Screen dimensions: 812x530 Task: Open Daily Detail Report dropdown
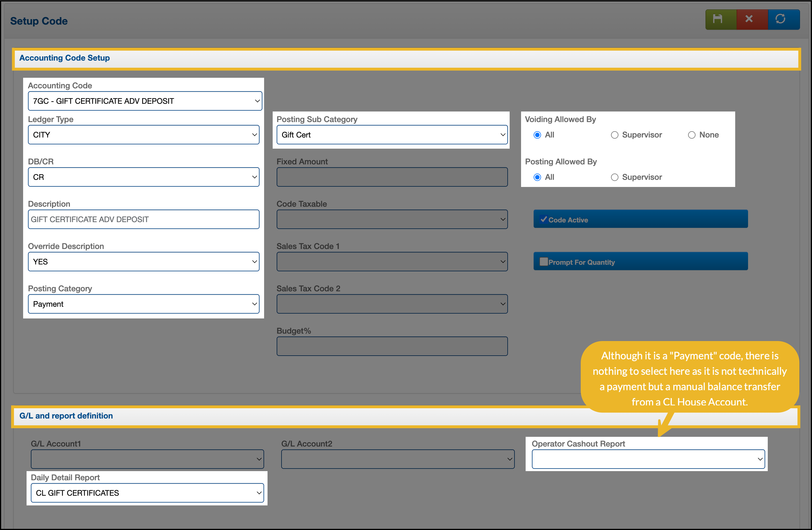[x=147, y=493]
